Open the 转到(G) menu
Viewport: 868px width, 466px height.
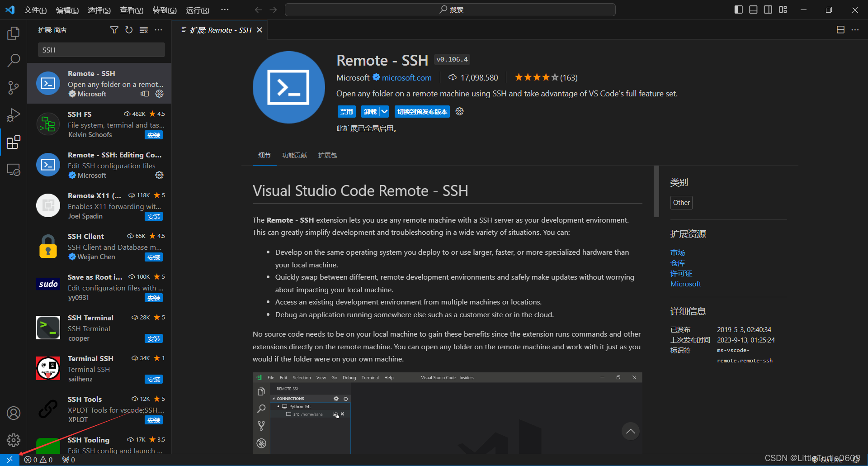(165, 10)
